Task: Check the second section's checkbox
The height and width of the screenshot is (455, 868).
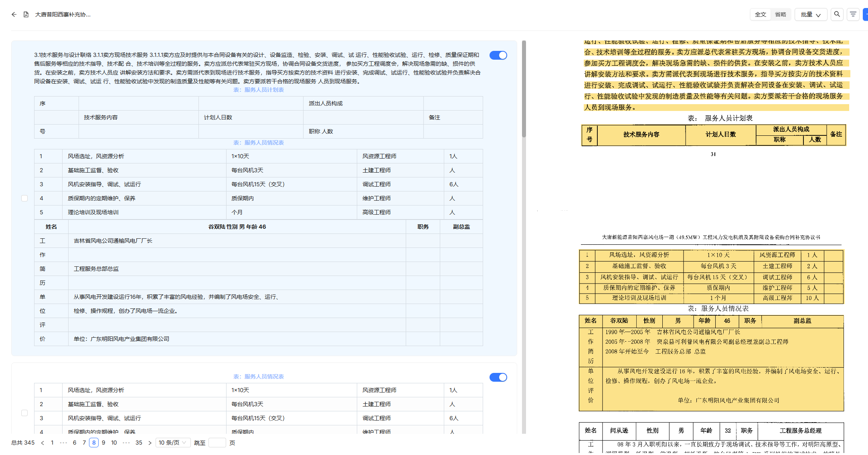Action: pos(24,413)
